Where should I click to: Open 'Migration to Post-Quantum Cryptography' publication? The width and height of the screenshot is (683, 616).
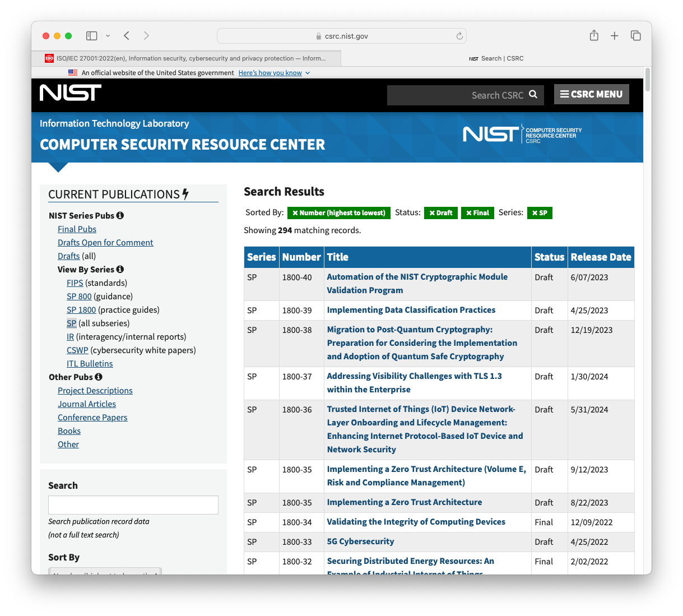pyautogui.click(x=422, y=343)
